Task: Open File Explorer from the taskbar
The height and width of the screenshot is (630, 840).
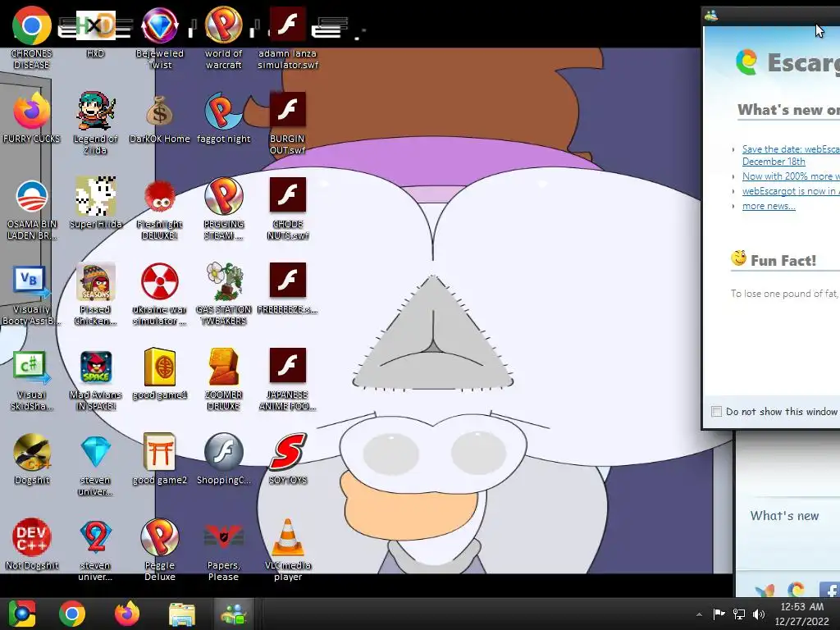Action: [x=182, y=614]
